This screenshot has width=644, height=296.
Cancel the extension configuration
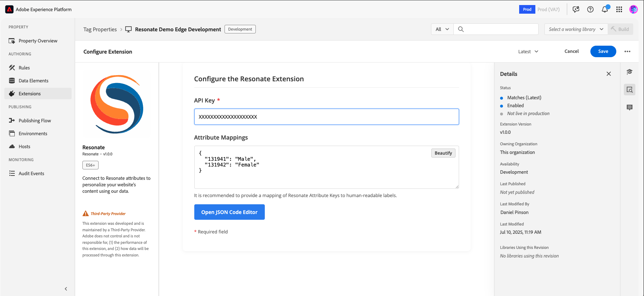(x=571, y=51)
